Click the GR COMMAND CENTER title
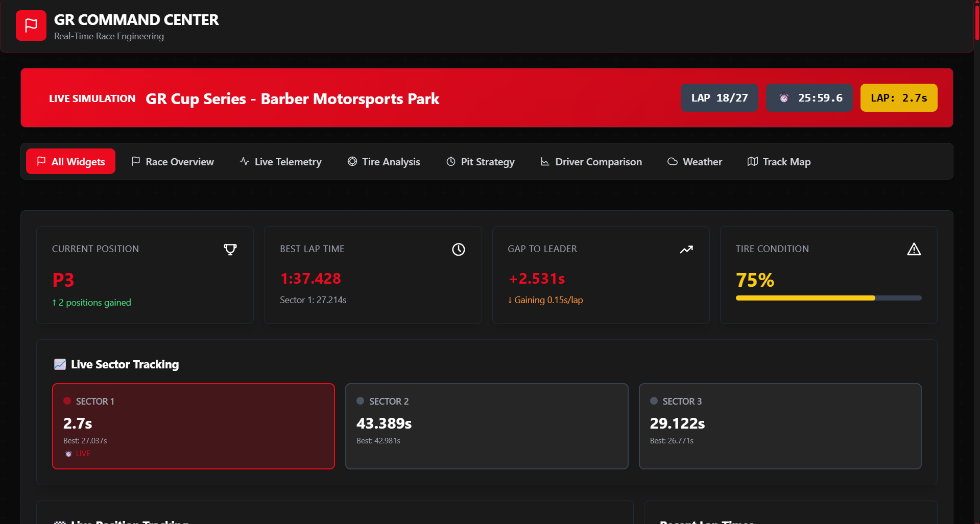The height and width of the screenshot is (524, 980). (x=136, y=20)
